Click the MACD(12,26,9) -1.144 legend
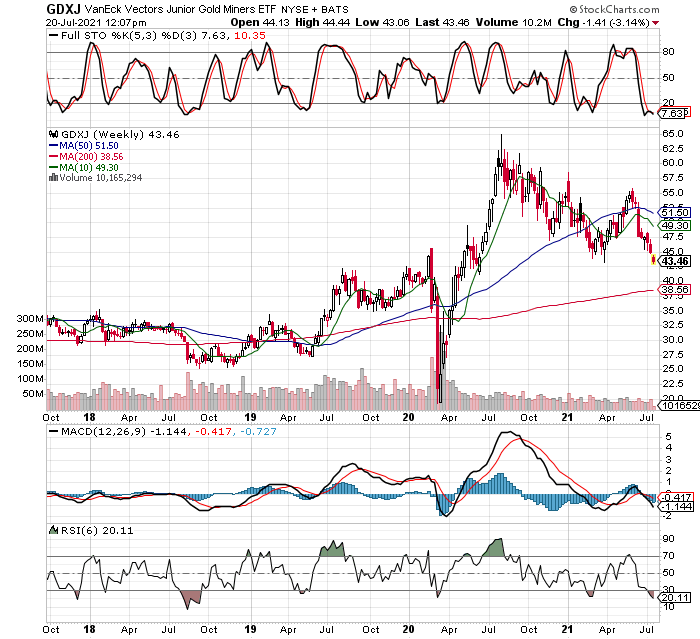The height and width of the screenshot is (639, 700). pos(124,432)
